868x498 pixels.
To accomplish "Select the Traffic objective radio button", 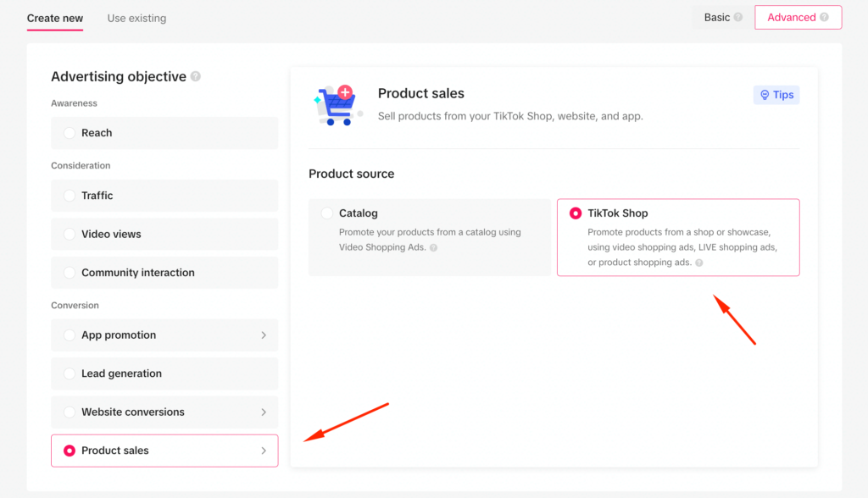I will coord(70,196).
